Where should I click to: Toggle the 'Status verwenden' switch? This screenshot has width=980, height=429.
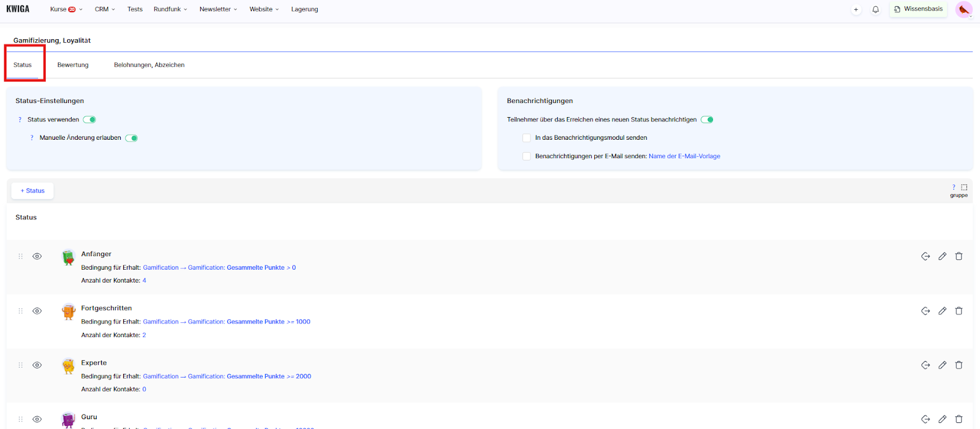tap(89, 120)
